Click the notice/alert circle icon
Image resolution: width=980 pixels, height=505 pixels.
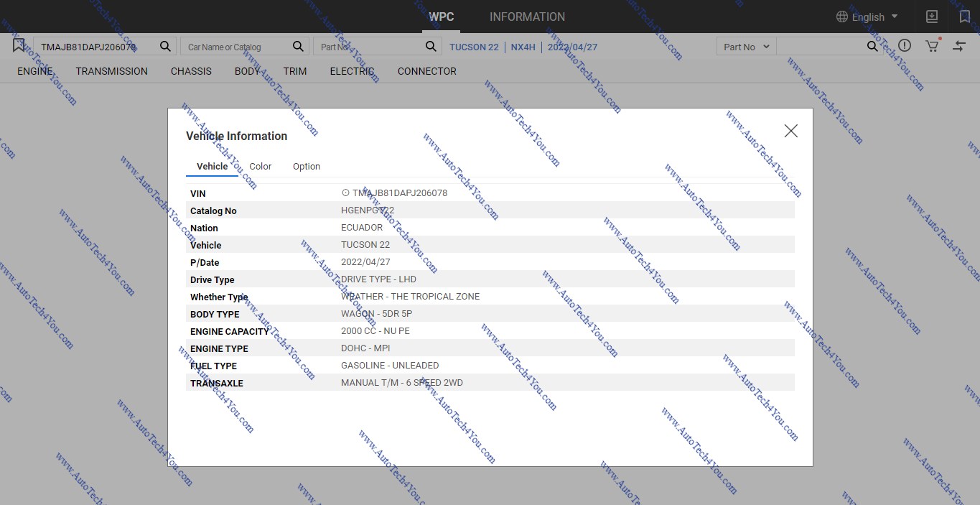pos(905,45)
